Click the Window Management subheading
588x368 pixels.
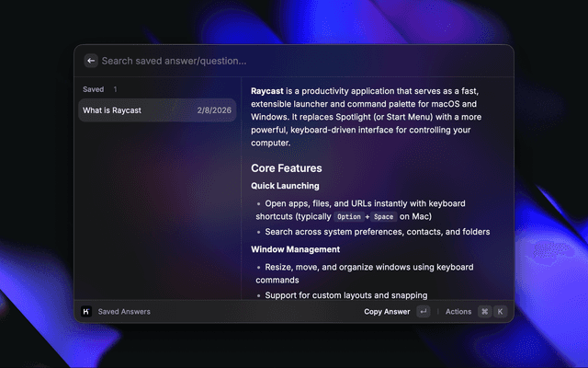tap(296, 249)
